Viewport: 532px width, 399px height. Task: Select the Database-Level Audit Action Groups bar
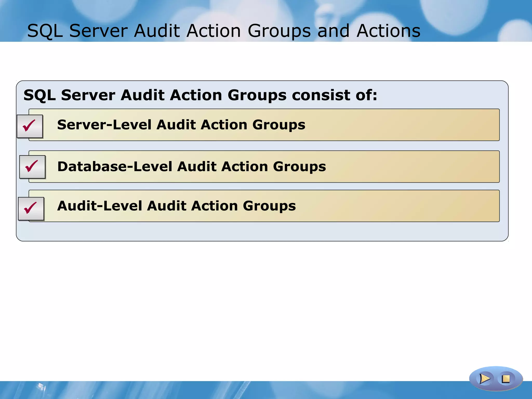pyautogui.click(x=264, y=167)
